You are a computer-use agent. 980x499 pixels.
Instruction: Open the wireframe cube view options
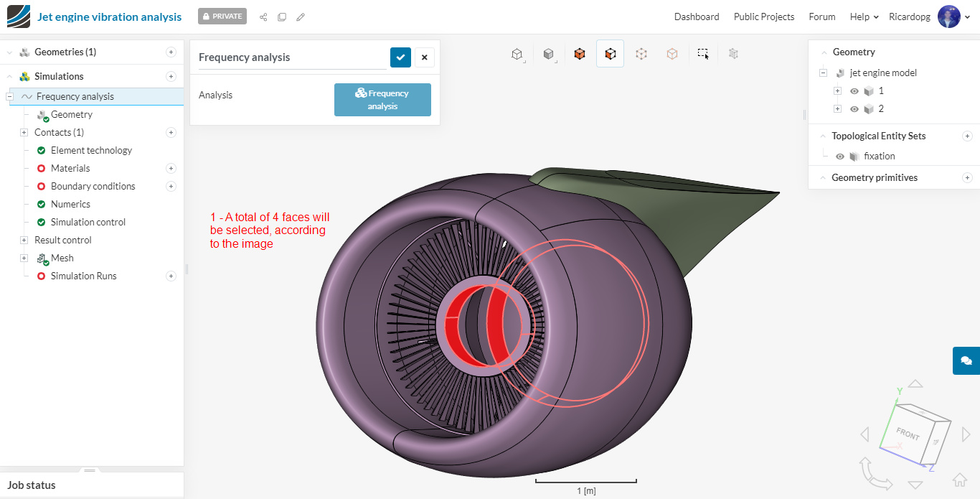(x=517, y=54)
